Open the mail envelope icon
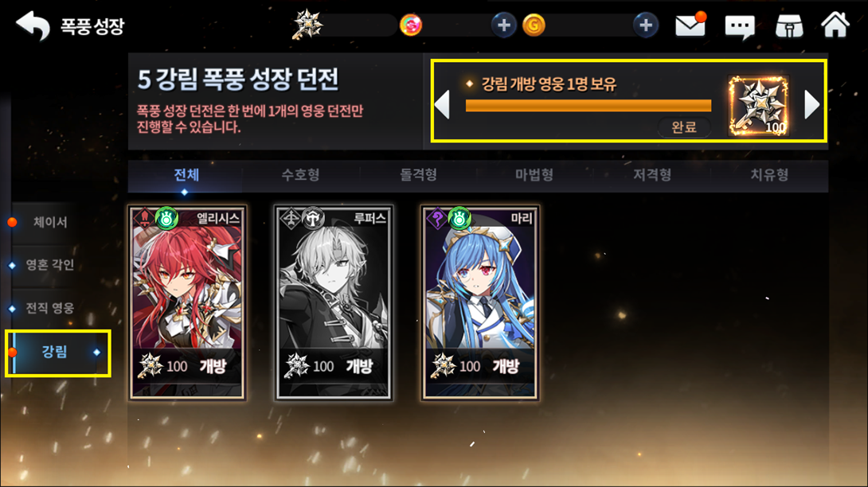 (690, 25)
